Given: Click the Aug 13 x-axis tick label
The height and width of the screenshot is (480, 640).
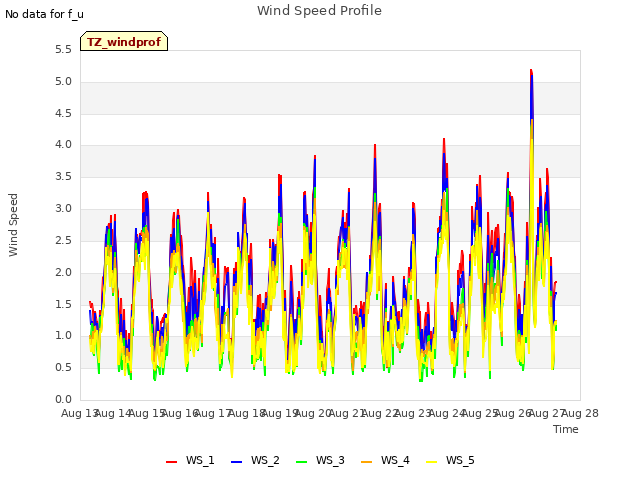Looking at the screenshot, I should point(80,413).
